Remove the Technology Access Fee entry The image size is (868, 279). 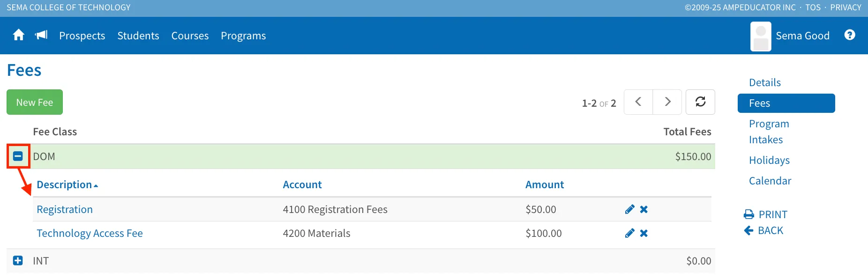click(x=644, y=233)
